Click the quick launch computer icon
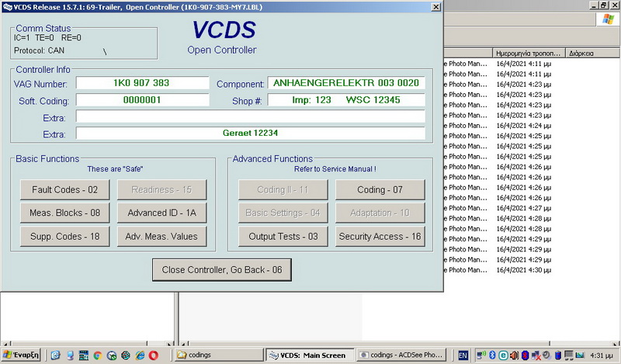 coord(70,355)
